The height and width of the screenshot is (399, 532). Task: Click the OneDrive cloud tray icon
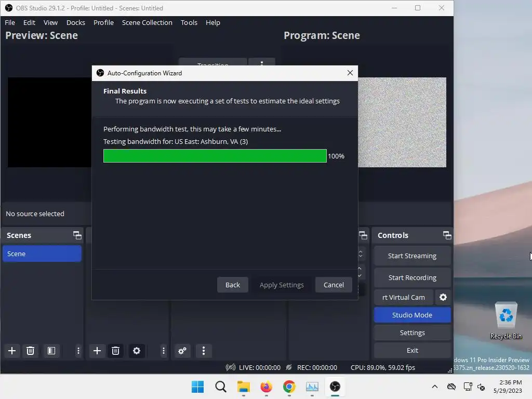[x=451, y=387]
